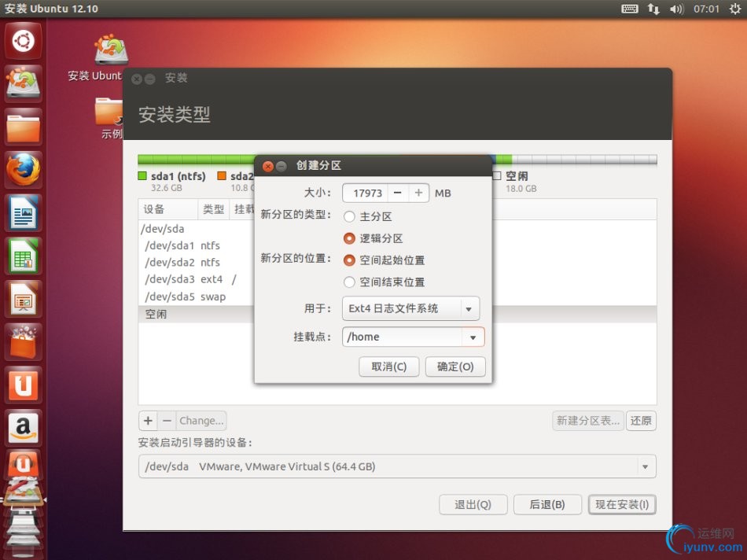The height and width of the screenshot is (560, 747).
Task: Open the Amazon launcher
Action: pyautogui.click(x=24, y=428)
